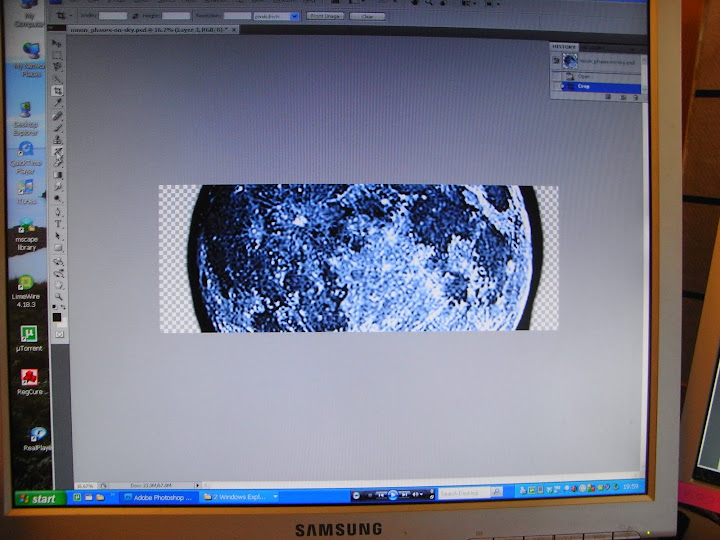Open the RealPlayer desktop shortcut
Viewport: 720px width, 540px height.
pos(38,439)
